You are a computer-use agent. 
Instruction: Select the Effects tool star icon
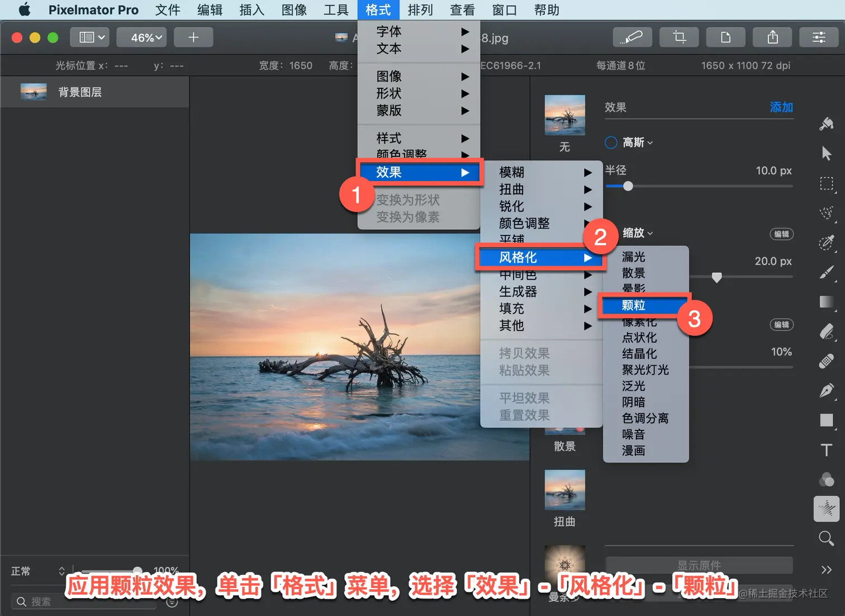tap(827, 509)
